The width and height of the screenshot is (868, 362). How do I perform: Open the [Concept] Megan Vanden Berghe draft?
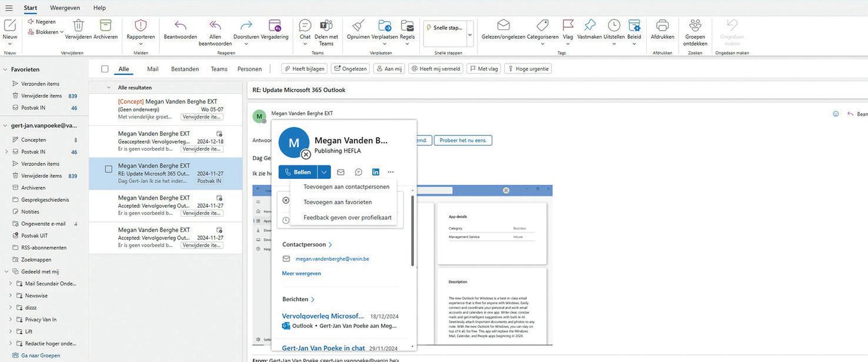[166, 109]
